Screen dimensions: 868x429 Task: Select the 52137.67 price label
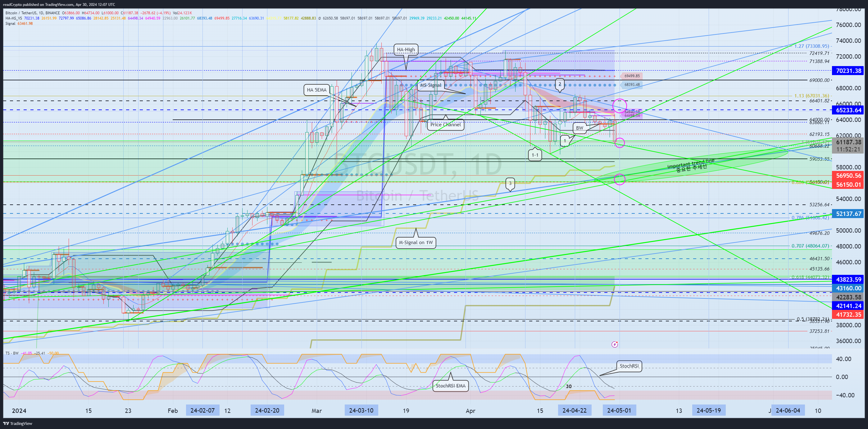(x=848, y=214)
